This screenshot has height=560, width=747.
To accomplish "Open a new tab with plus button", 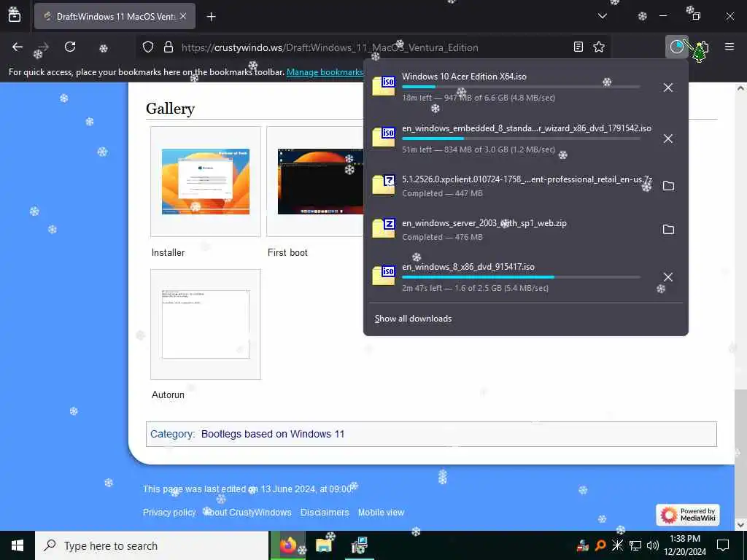I will 212,17.
